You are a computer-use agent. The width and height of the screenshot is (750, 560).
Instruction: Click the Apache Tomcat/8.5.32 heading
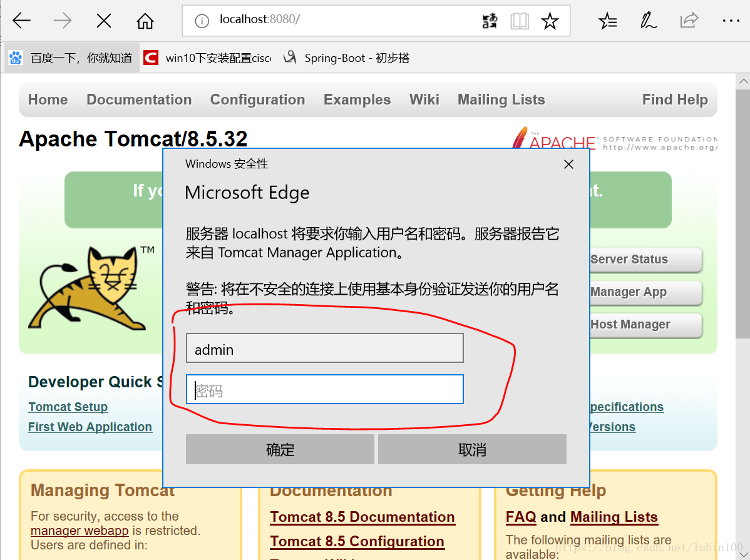point(133,139)
